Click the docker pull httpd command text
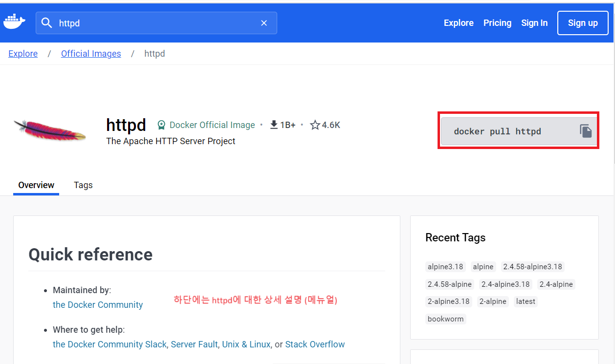Viewport: 615px width, 364px height. tap(497, 131)
